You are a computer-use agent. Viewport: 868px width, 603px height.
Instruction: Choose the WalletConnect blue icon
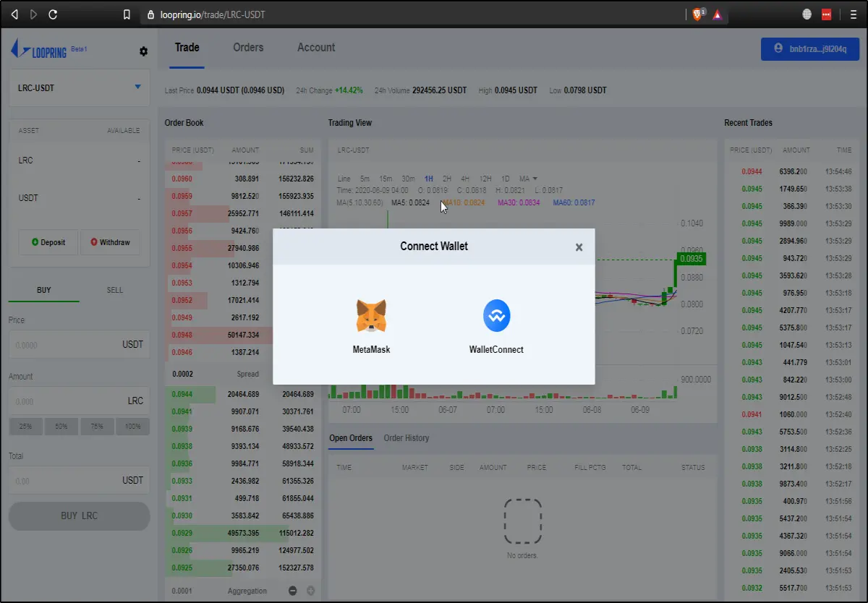[x=497, y=316]
